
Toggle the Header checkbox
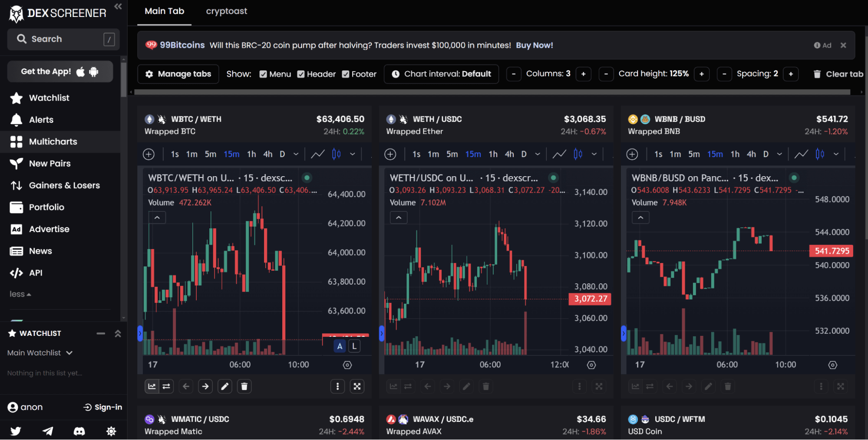300,74
